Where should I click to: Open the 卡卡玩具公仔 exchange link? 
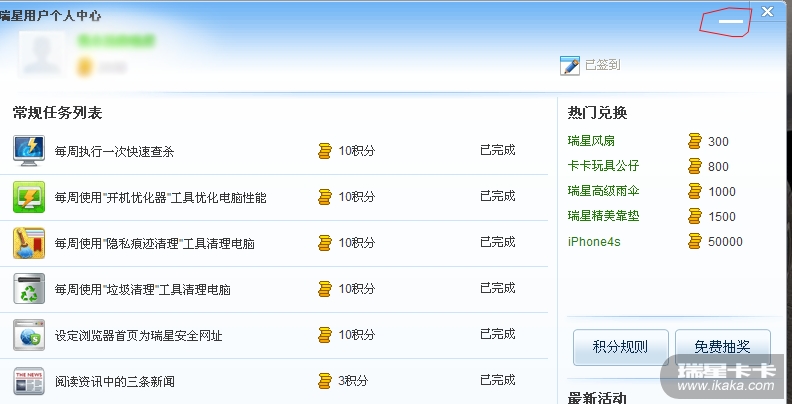pos(603,166)
